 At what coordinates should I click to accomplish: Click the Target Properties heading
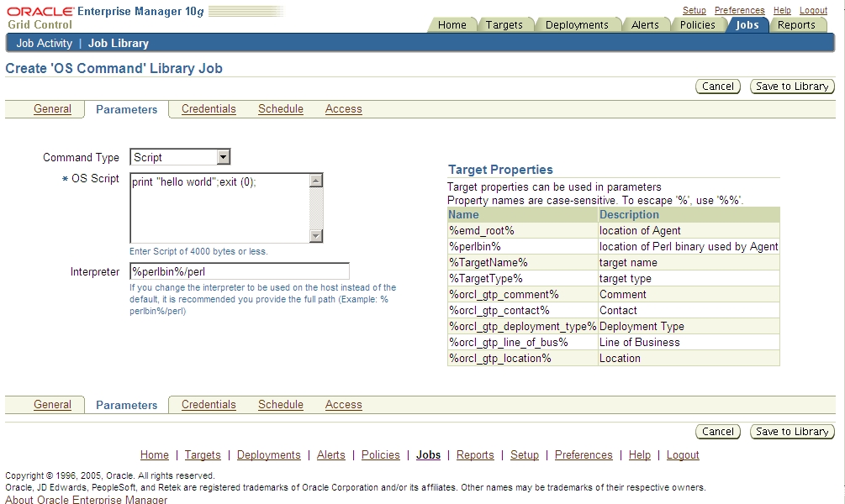(500, 170)
